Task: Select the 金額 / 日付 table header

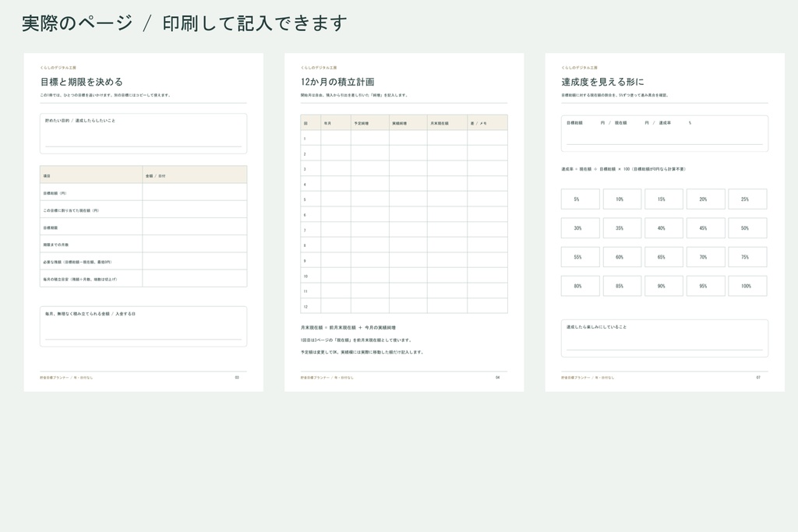Action: (195, 174)
